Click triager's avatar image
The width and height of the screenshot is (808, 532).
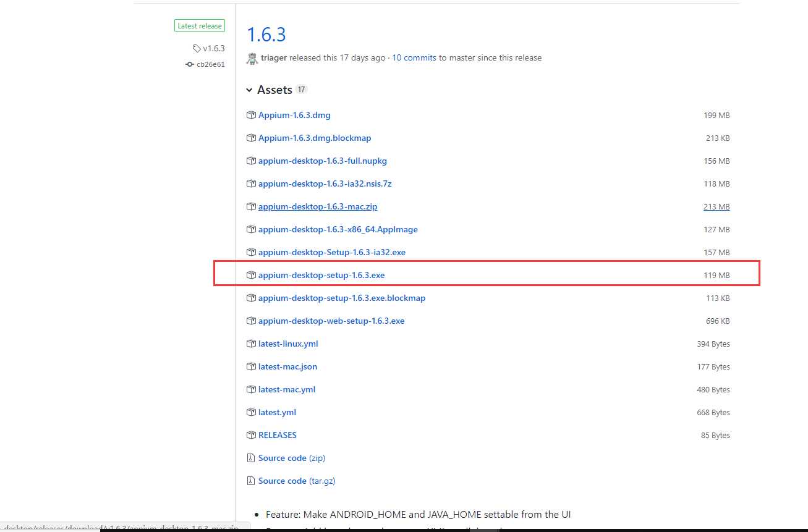click(252, 58)
